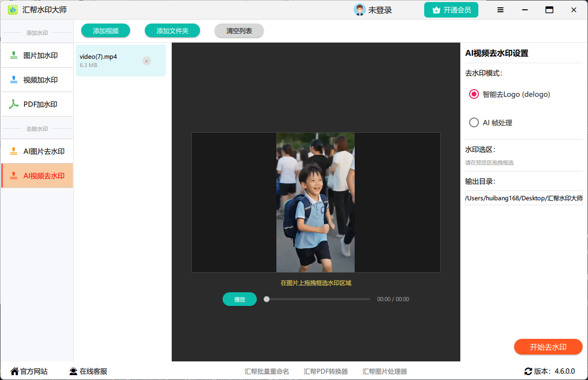Click the 添加文件夹 button

pyautogui.click(x=172, y=31)
